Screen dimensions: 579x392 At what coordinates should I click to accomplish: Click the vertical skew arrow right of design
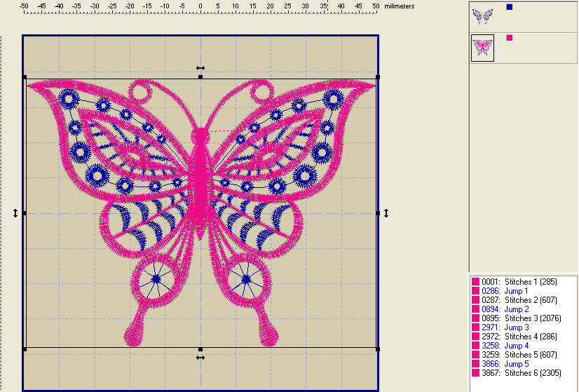pyautogui.click(x=386, y=213)
